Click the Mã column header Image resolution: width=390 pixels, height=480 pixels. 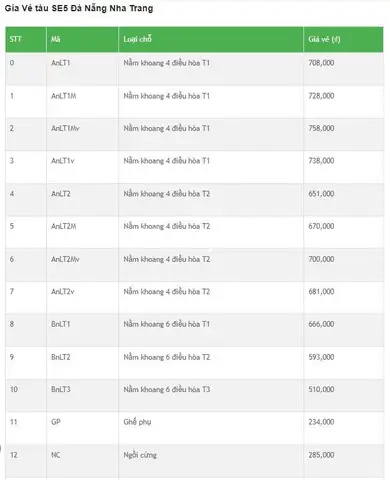[56, 39]
